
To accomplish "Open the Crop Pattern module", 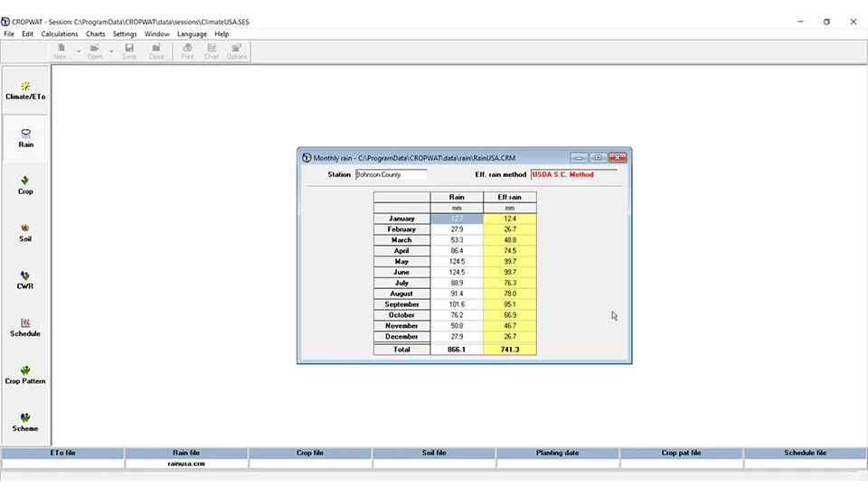I will point(25,375).
